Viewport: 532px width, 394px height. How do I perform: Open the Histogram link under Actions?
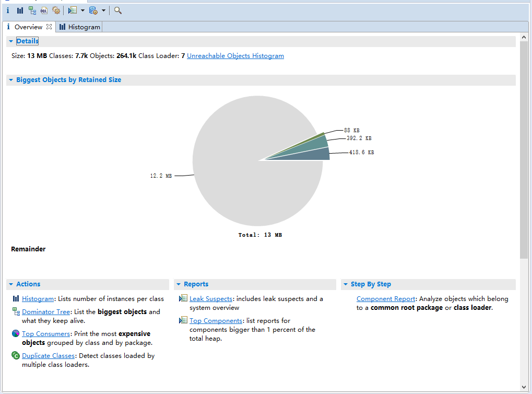(38, 298)
